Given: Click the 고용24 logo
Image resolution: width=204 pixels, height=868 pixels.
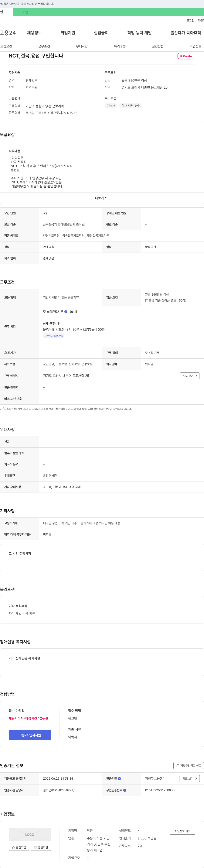Looking at the screenshot, I should 8,33.
